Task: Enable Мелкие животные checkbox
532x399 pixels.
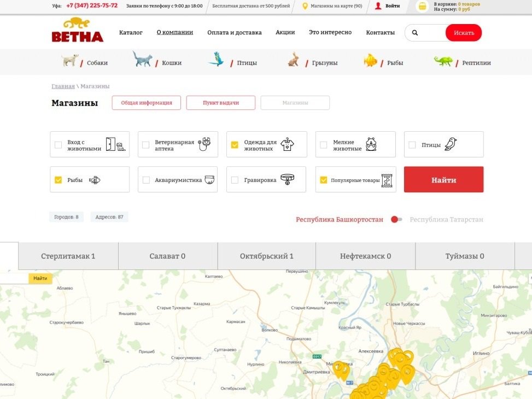Action: click(x=324, y=145)
